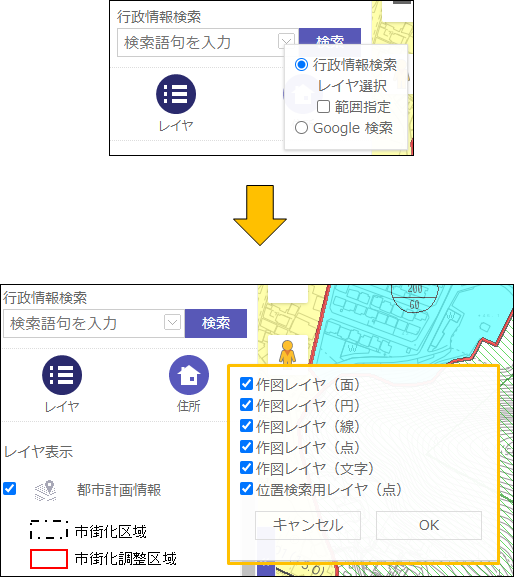Open search dropdown arrow in bottom panel
This screenshot has width=514, height=577.
pyautogui.click(x=172, y=322)
